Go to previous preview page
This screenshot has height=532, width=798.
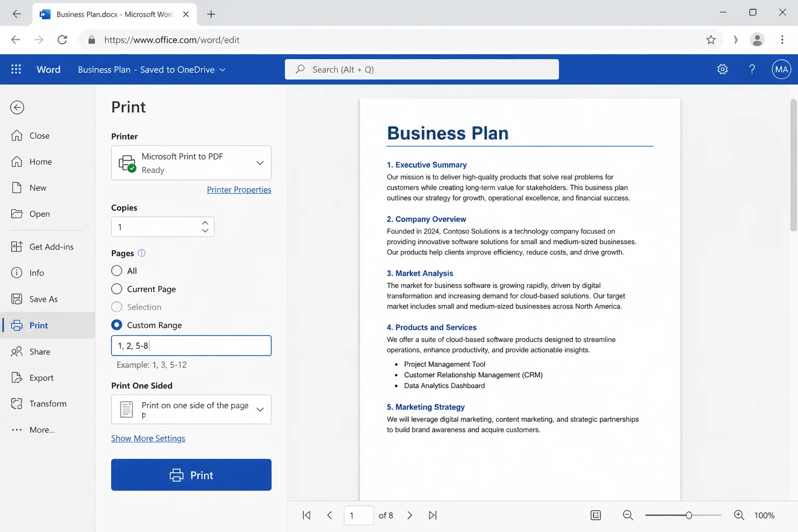point(329,515)
